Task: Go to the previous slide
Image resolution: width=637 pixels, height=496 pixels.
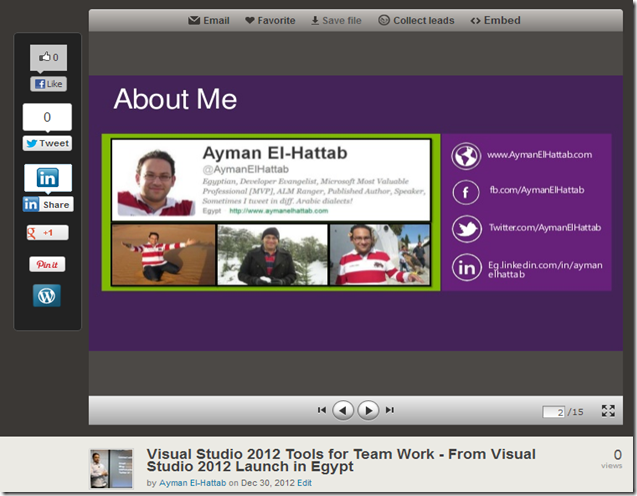Action: click(x=344, y=410)
